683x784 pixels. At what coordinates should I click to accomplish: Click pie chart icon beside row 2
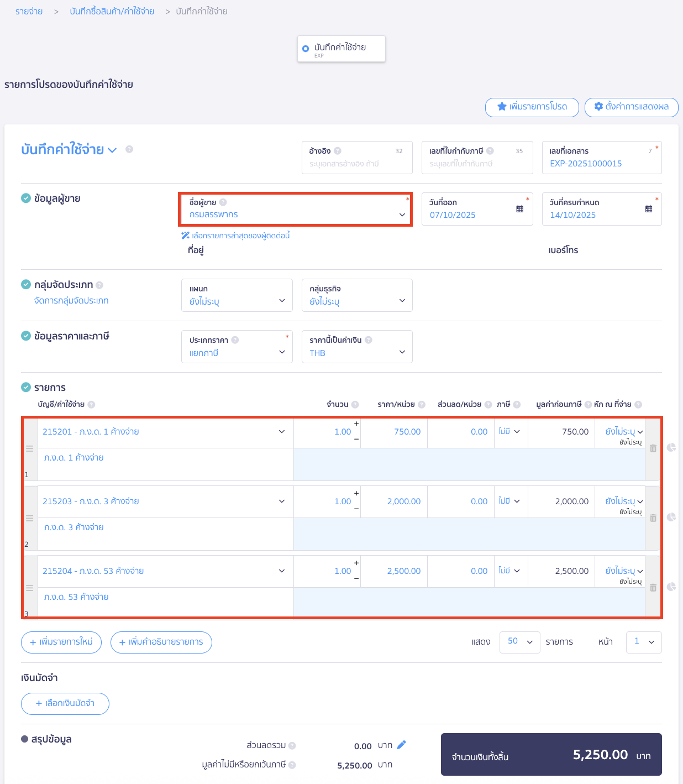[x=671, y=517]
